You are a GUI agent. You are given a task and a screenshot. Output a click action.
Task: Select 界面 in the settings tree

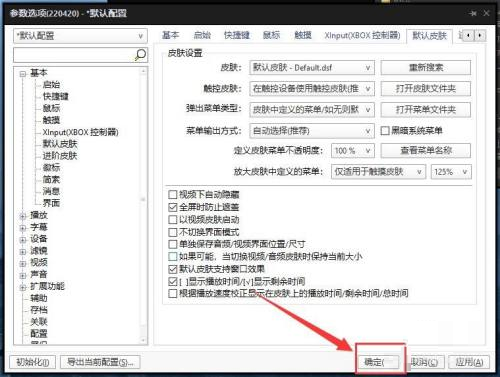click(51, 203)
